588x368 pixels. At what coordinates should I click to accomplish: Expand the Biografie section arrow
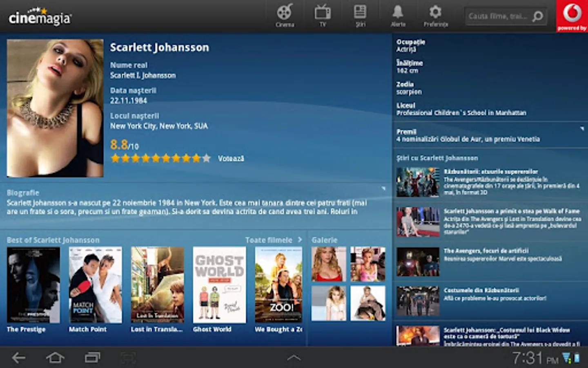383,188
